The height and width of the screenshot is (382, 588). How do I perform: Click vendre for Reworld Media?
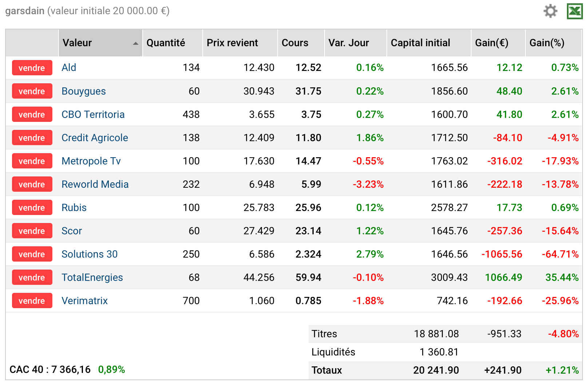click(x=32, y=184)
